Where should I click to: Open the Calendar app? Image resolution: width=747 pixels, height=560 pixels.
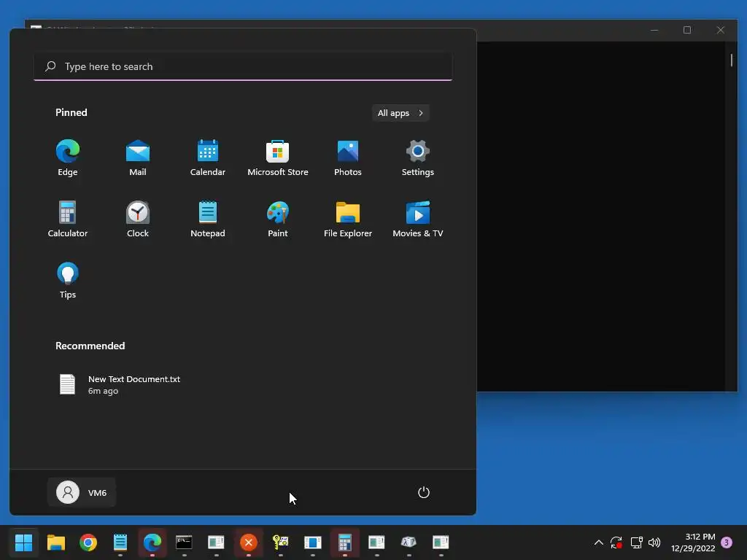point(208,158)
